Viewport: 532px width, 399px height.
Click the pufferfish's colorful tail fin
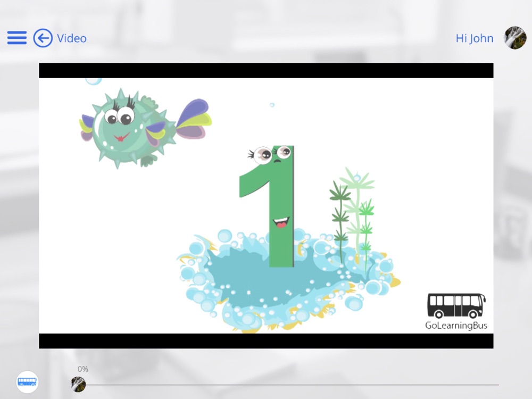coord(194,119)
